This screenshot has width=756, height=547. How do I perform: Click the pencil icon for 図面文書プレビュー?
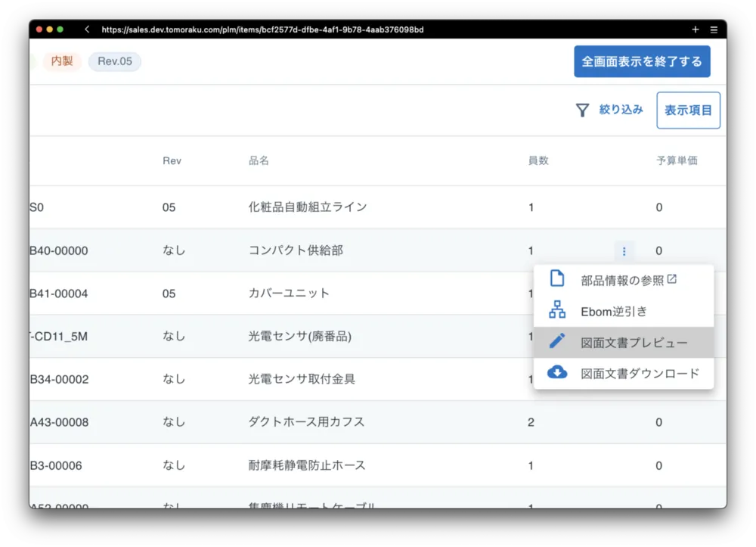[557, 341]
